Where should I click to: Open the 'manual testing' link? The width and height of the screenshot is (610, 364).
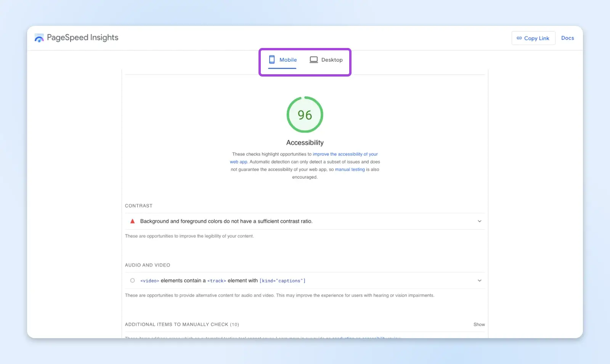pos(350,169)
